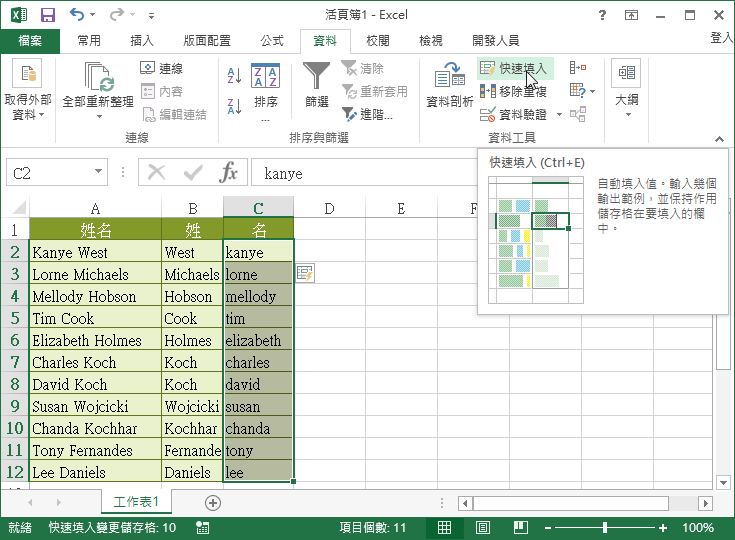Open the Undo history dropdown arrow
Screen dimensions: 735x540
coord(92,15)
